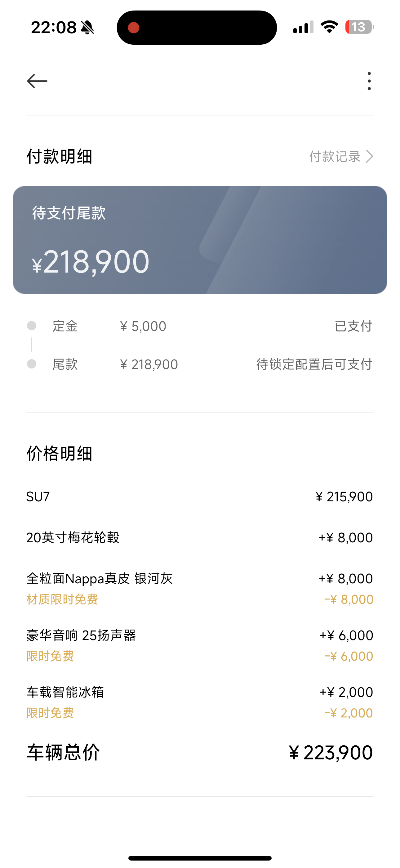Tap the 待支付尾款 balance card
Screen dimensions: 400x868
click(x=200, y=240)
